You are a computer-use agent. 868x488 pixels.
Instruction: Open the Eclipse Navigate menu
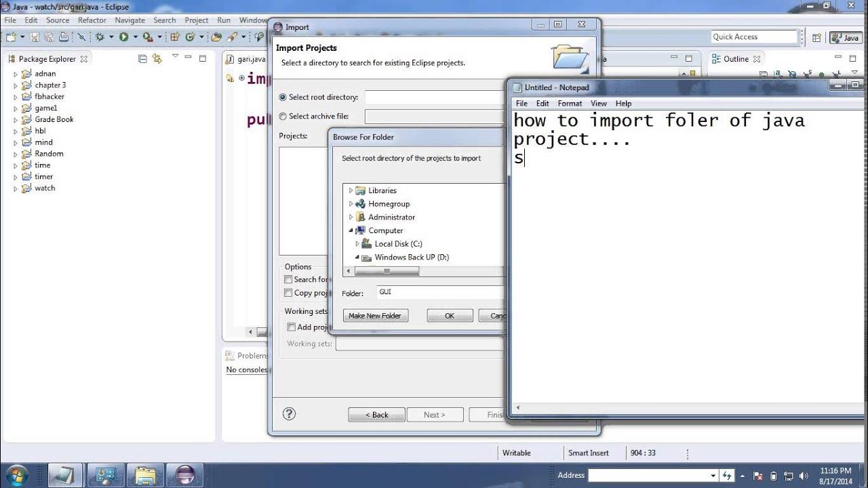click(130, 20)
